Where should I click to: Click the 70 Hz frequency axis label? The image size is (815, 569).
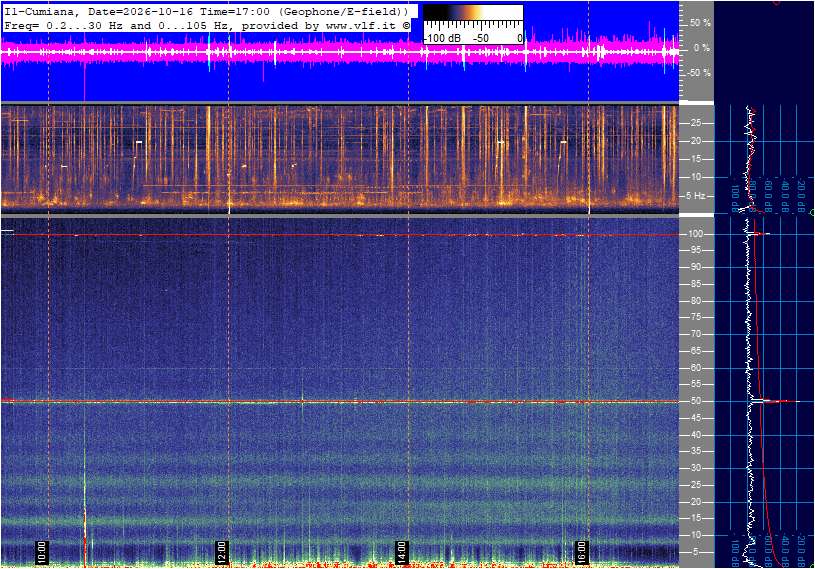point(695,334)
